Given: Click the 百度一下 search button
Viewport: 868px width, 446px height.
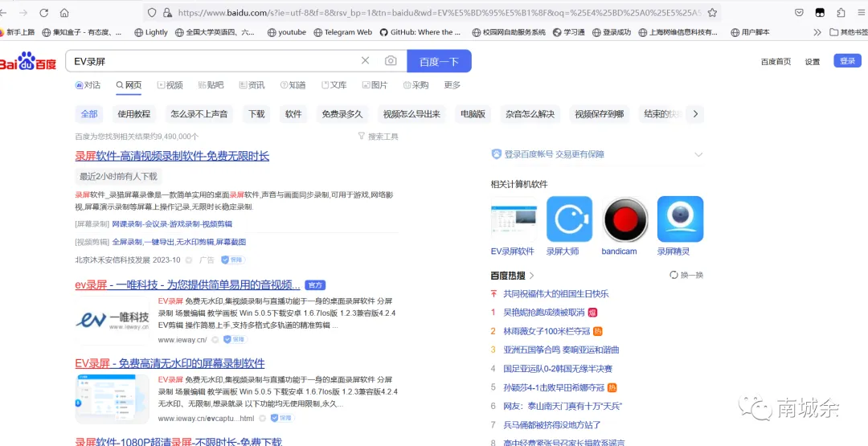Looking at the screenshot, I should [x=439, y=61].
